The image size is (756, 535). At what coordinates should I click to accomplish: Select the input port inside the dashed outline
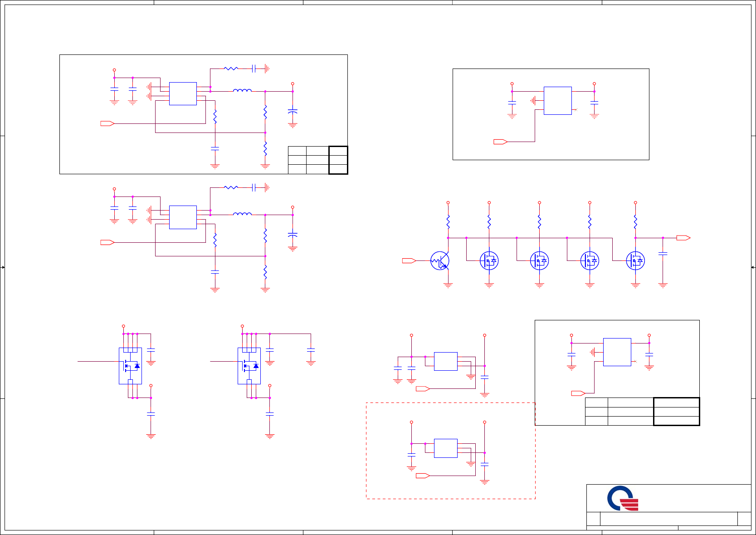pyautogui.click(x=423, y=476)
